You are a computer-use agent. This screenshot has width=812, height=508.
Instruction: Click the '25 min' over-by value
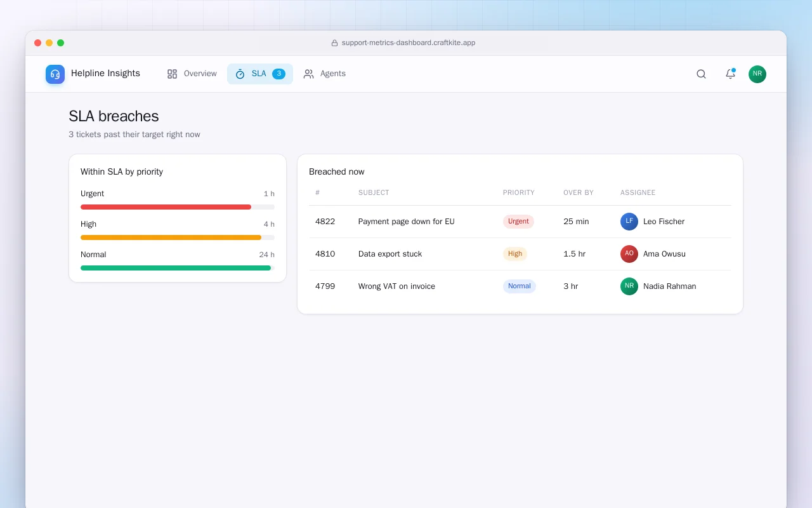pyautogui.click(x=576, y=222)
